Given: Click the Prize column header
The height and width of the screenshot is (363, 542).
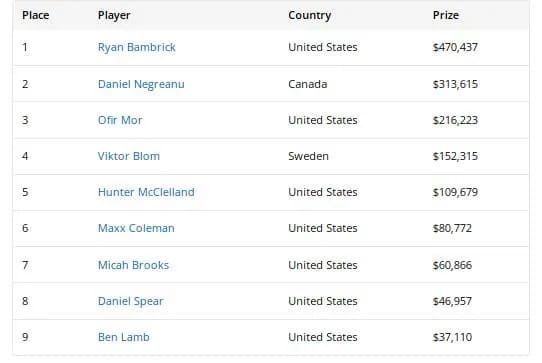Looking at the screenshot, I should point(446,15).
